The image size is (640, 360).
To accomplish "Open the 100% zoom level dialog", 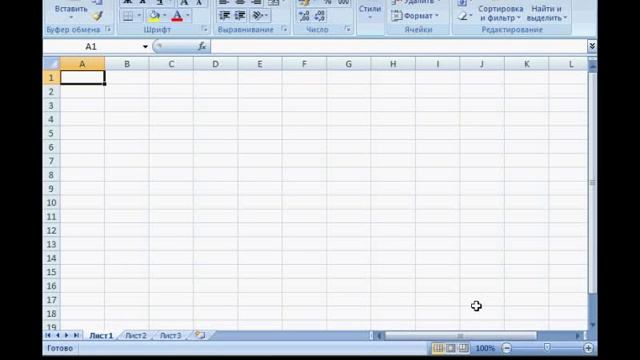I will pyautogui.click(x=485, y=348).
